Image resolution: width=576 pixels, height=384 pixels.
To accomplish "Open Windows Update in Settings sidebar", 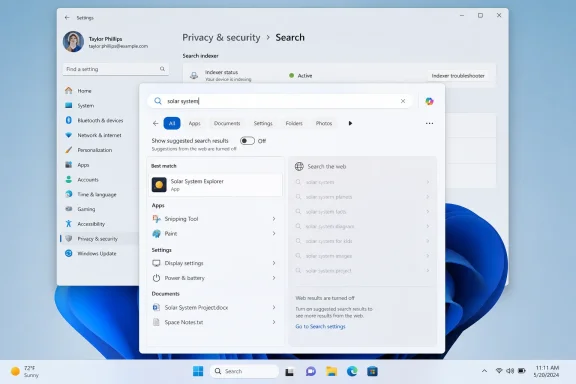I will [x=97, y=254].
